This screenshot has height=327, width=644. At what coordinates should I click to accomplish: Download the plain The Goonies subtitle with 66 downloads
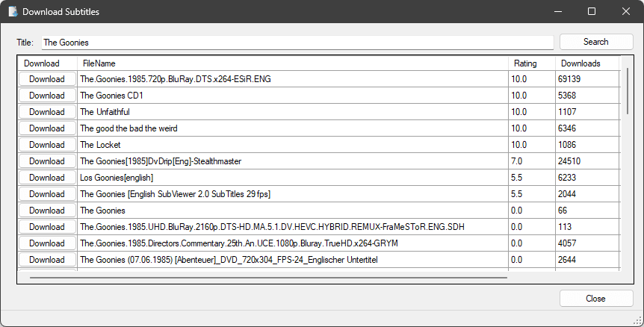(x=47, y=211)
